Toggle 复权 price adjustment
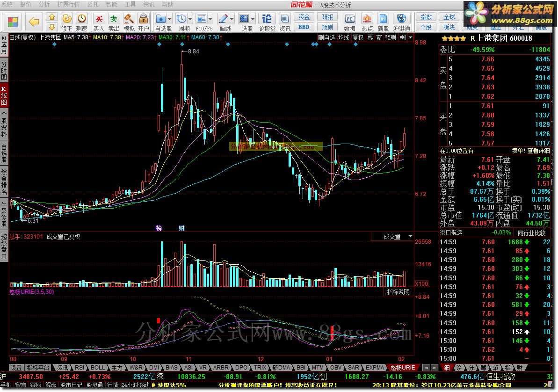 [358, 37]
